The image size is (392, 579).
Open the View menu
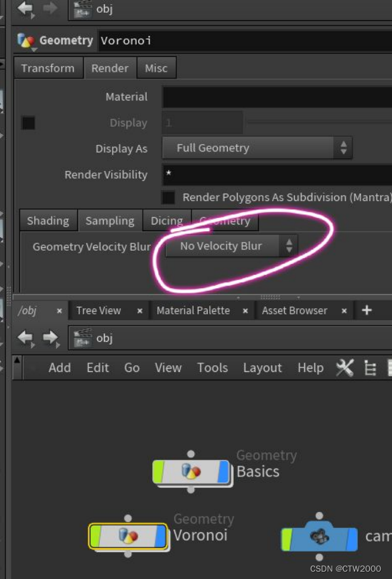pos(168,368)
